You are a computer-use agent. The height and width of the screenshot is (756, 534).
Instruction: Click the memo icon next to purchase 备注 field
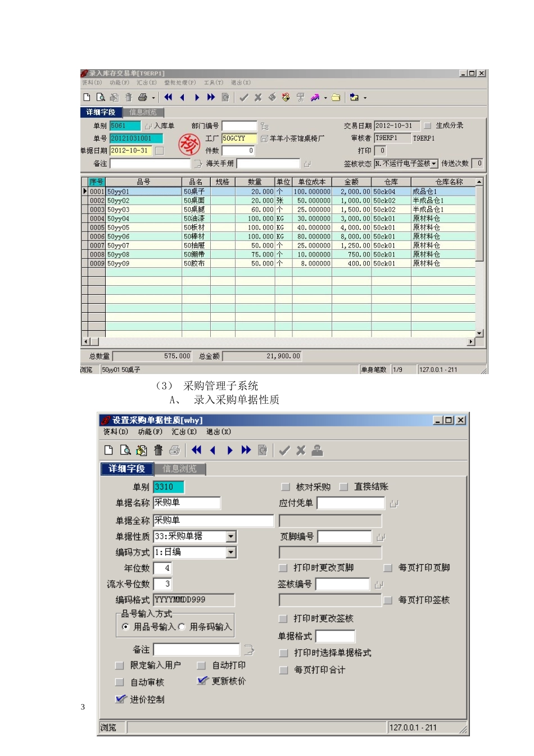coord(249,650)
